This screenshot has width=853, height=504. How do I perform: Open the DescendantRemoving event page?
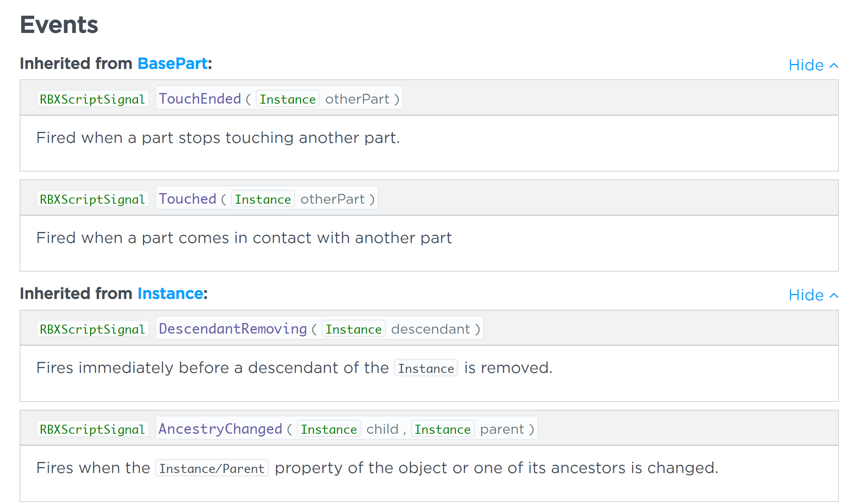click(x=233, y=329)
